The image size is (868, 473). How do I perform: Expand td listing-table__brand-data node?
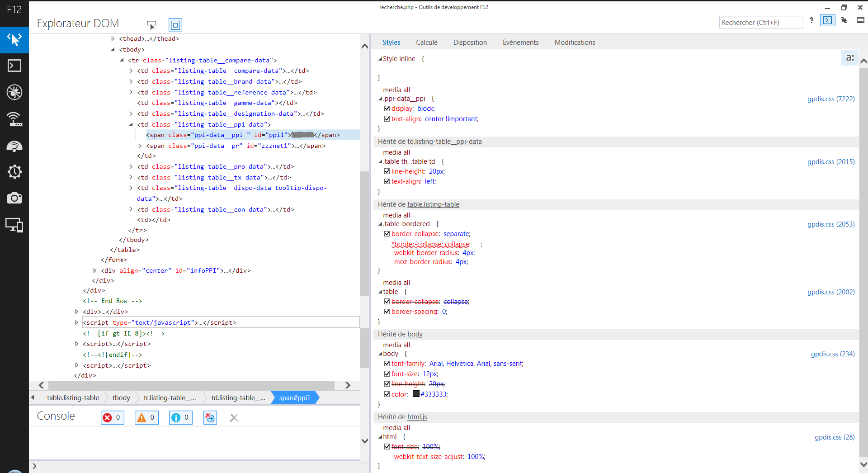click(x=131, y=82)
